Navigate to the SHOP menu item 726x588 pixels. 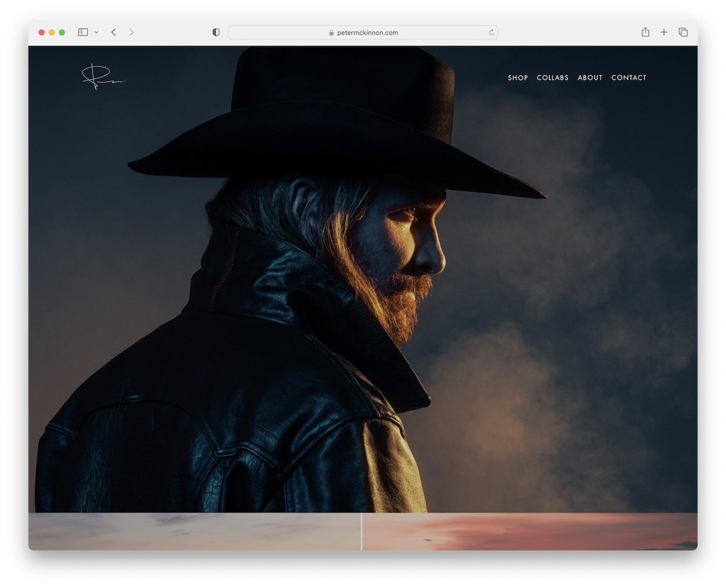pos(518,77)
